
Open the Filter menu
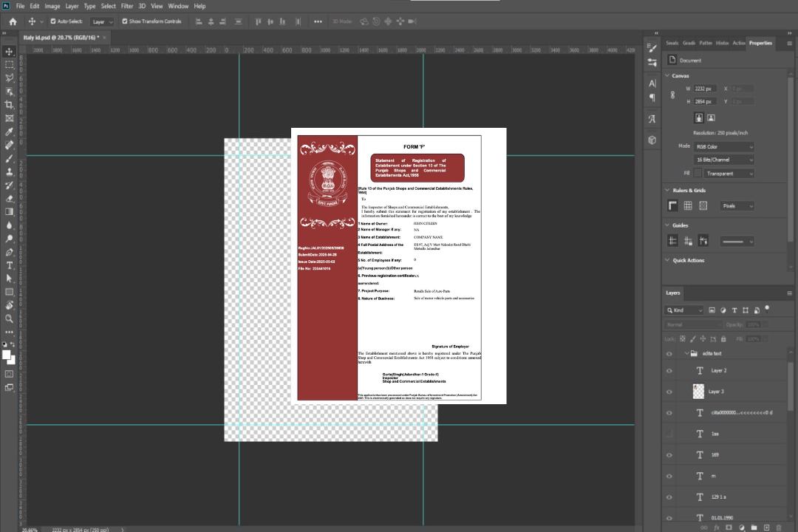coord(127,6)
